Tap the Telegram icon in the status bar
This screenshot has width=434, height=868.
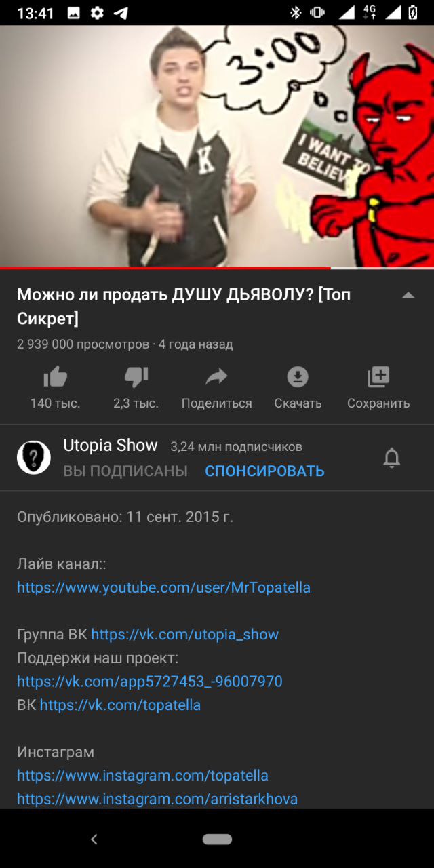(x=121, y=13)
